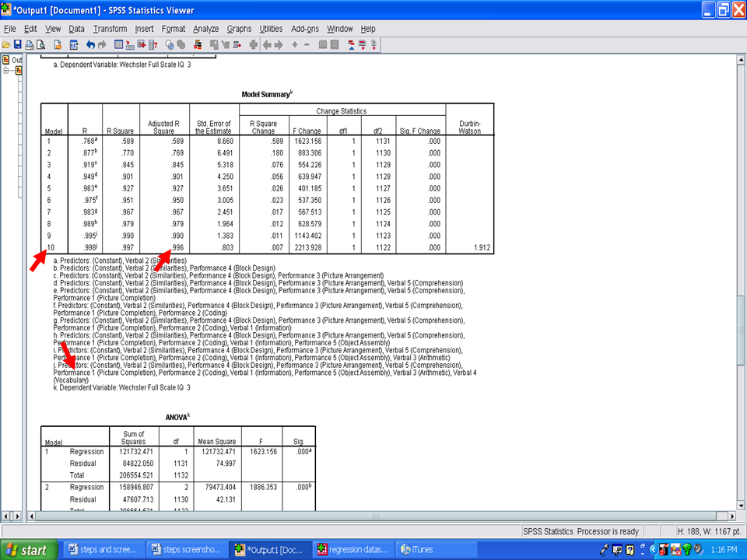Click the Print icon in toolbar
Screen dimensions: 747x560
pyautogui.click(x=30, y=44)
